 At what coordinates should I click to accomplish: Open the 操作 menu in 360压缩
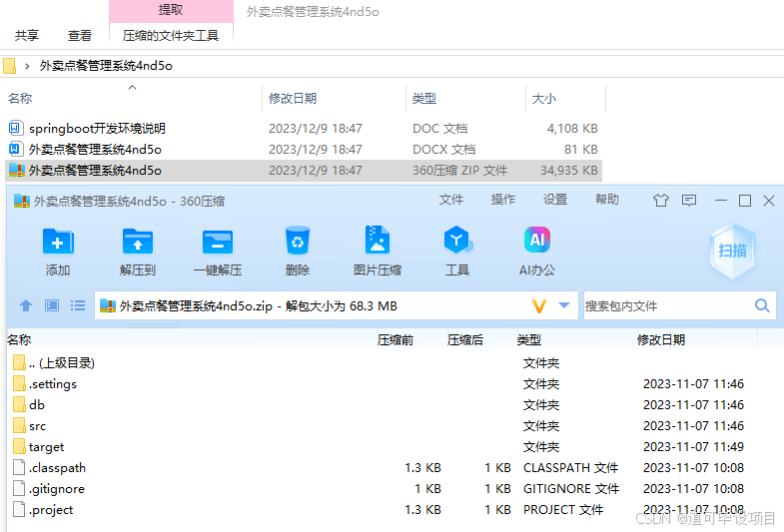tap(503, 200)
